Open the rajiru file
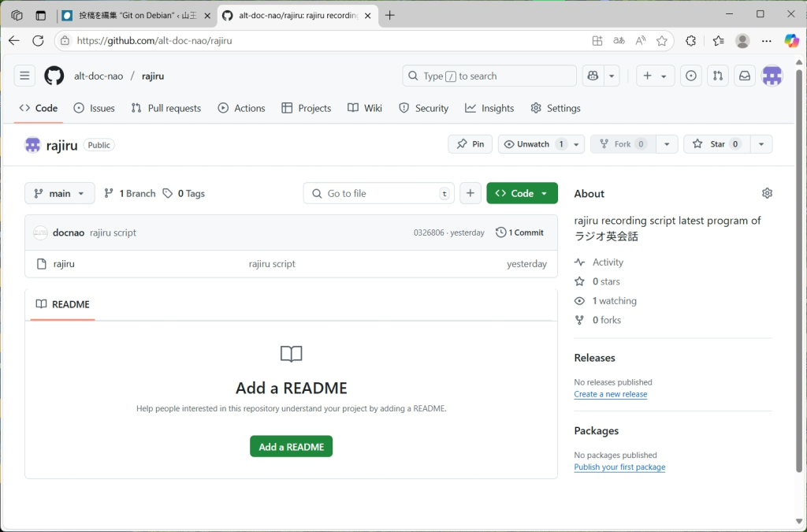807x532 pixels. click(64, 264)
